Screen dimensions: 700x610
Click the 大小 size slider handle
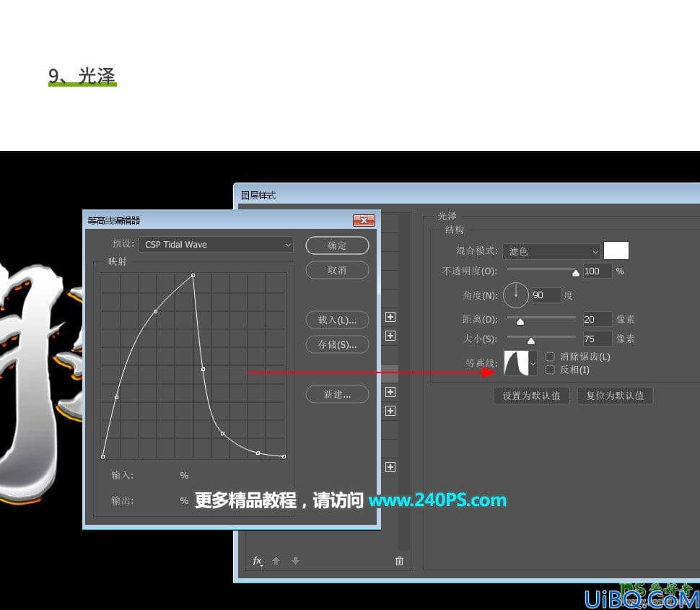[x=531, y=341]
